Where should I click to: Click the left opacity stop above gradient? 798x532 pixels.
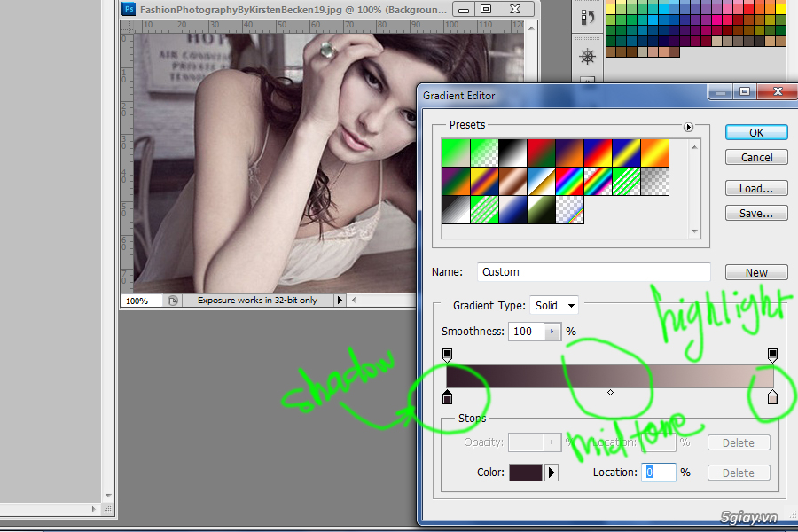pos(447,355)
